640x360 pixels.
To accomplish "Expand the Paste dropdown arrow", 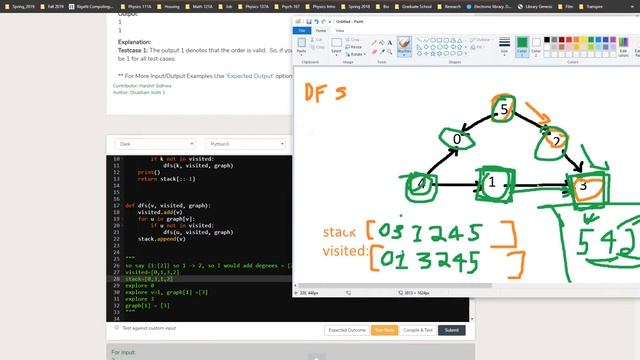I will (x=302, y=55).
